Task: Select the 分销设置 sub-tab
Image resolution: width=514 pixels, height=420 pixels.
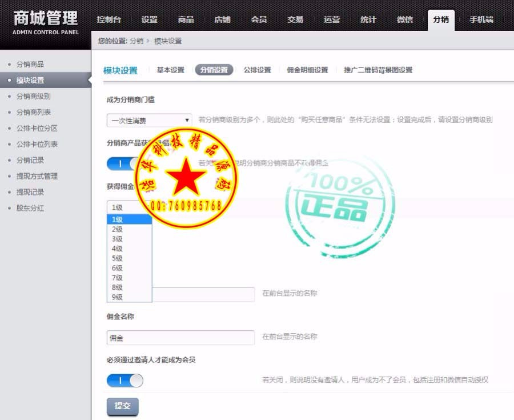Action: (214, 70)
